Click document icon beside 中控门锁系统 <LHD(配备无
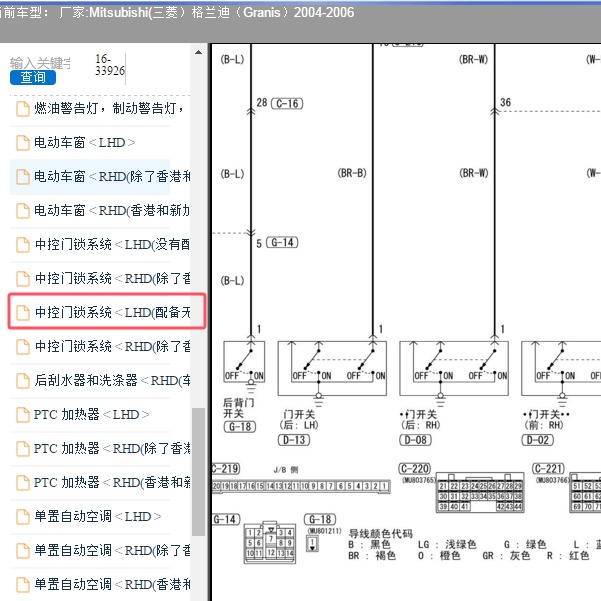The height and width of the screenshot is (601, 601). click(x=23, y=313)
